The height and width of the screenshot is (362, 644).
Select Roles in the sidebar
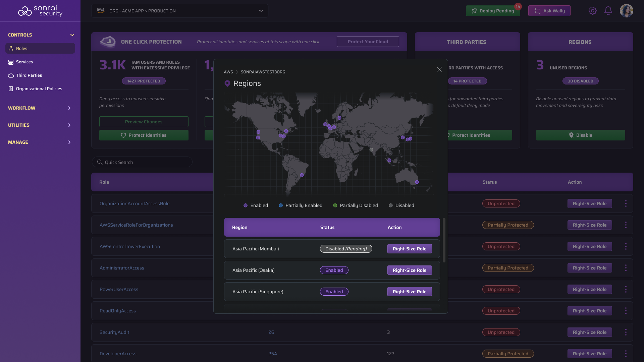(40, 48)
